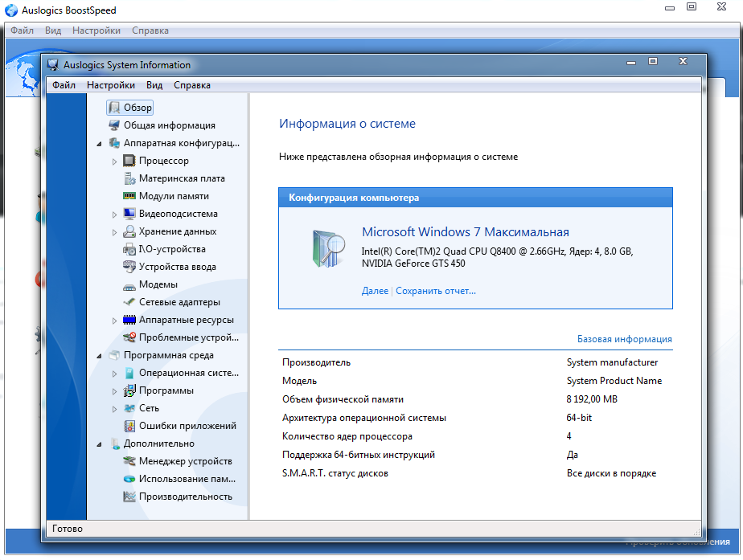This screenshot has width=743, height=560.
Task: Collapse the Дополнительно tree node
Action: tap(99, 444)
